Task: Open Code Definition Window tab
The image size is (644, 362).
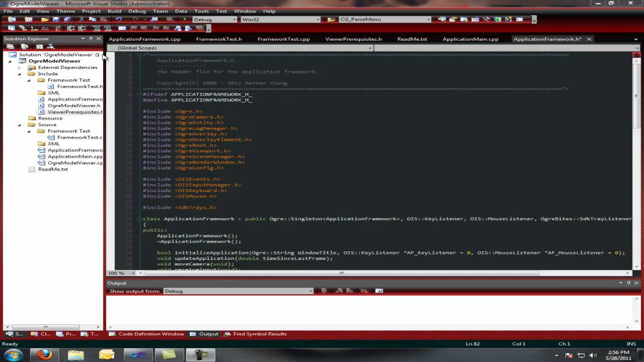Action: tap(146, 334)
